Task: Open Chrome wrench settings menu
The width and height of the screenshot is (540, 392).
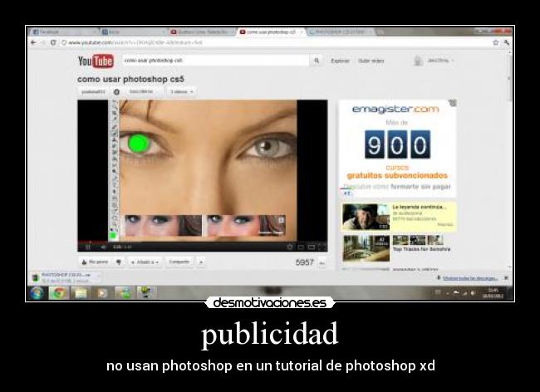Action: coord(507,42)
